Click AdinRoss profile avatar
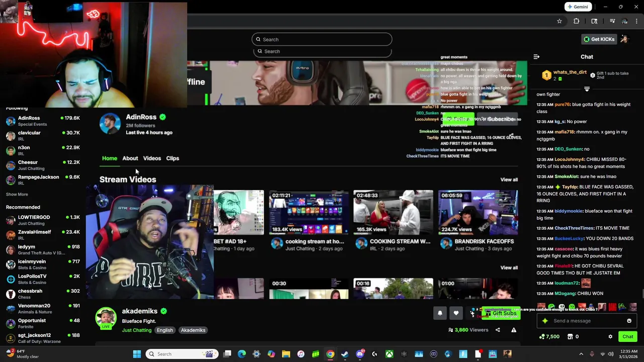Viewport: 644px width, 362px height. [110, 124]
